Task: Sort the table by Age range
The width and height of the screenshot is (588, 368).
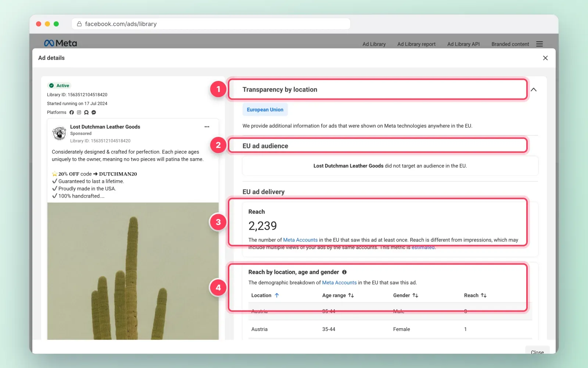Action: (351, 296)
